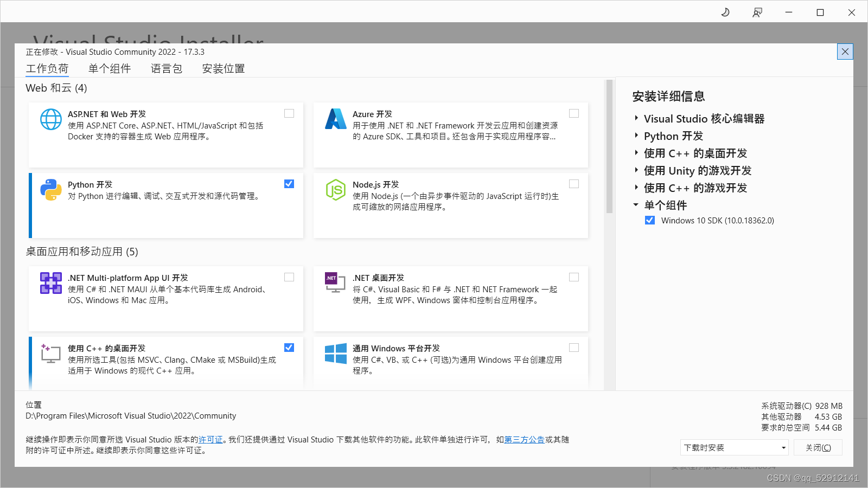
Task: Click the Python workload icon
Action: pyautogui.click(x=50, y=190)
